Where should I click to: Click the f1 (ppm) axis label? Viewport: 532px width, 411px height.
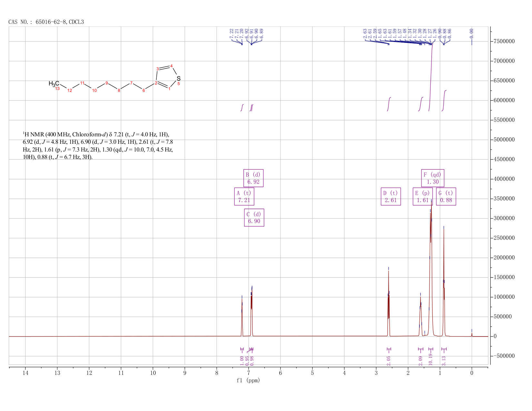click(x=248, y=380)
